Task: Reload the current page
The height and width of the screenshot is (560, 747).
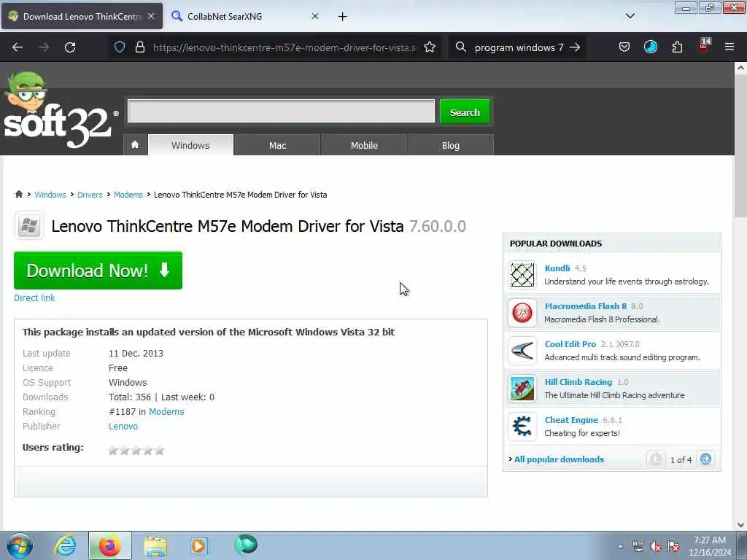Action: (70, 47)
